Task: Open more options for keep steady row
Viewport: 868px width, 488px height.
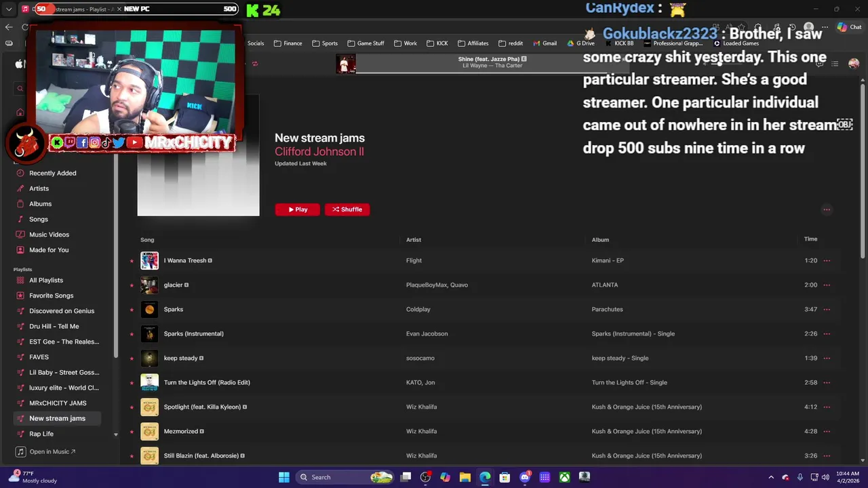Action: pyautogui.click(x=827, y=358)
